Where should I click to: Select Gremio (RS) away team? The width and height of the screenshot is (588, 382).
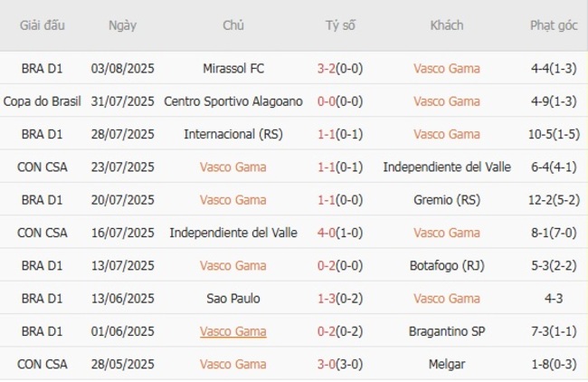[x=447, y=199]
